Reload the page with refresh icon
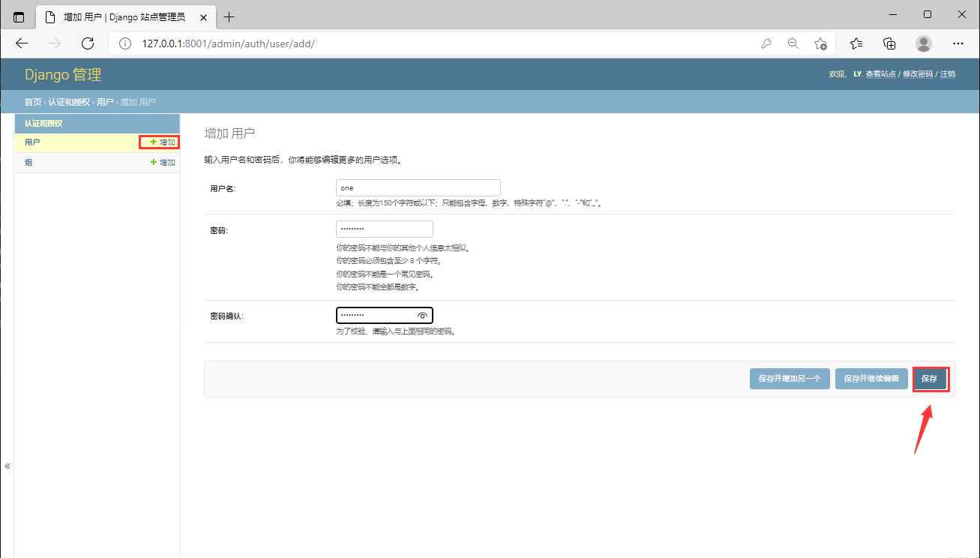Screen dimensions: 980x558 coord(88,43)
